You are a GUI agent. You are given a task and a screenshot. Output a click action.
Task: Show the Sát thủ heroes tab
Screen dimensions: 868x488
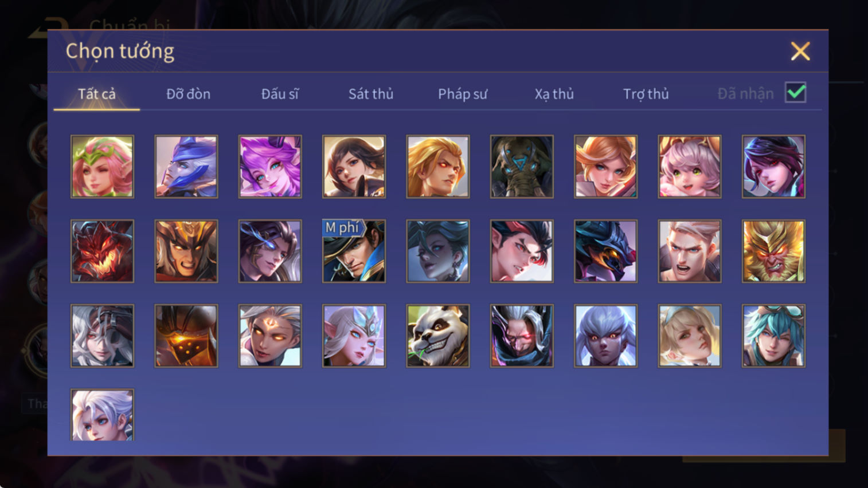coord(371,94)
